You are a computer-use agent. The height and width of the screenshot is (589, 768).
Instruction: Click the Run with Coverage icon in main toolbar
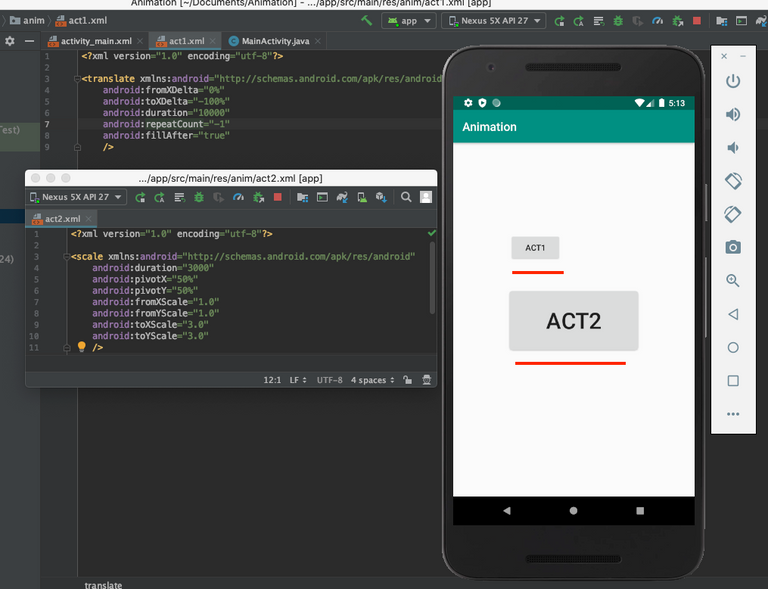point(637,21)
